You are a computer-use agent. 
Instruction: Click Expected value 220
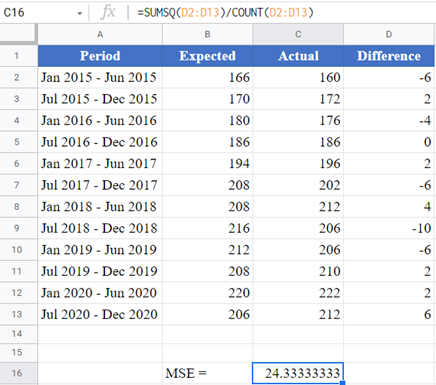pyautogui.click(x=207, y=293)
